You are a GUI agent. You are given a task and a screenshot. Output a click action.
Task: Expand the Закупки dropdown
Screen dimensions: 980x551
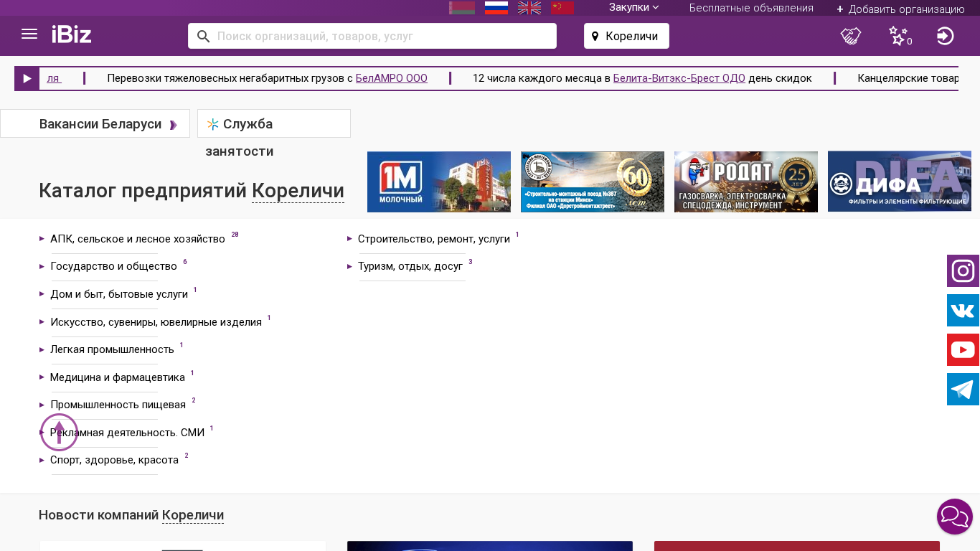pos(633,8)
